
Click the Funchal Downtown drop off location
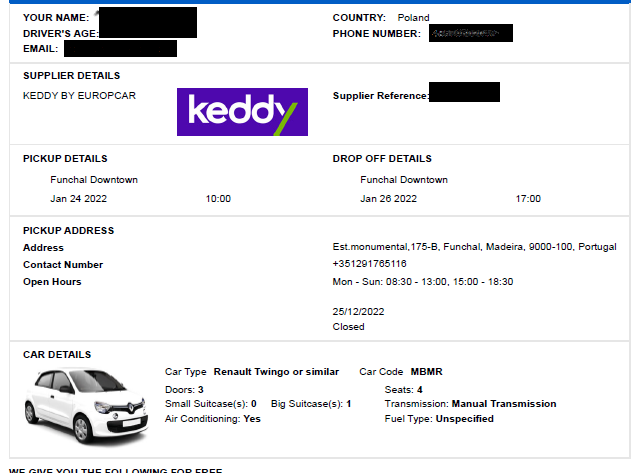(x=404, y=180)
